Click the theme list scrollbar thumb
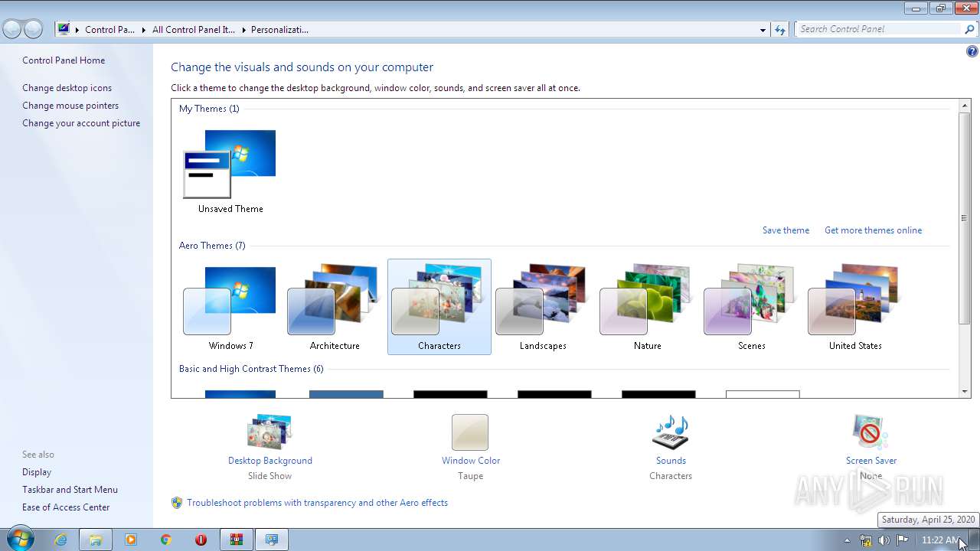 tap(965, 218)
